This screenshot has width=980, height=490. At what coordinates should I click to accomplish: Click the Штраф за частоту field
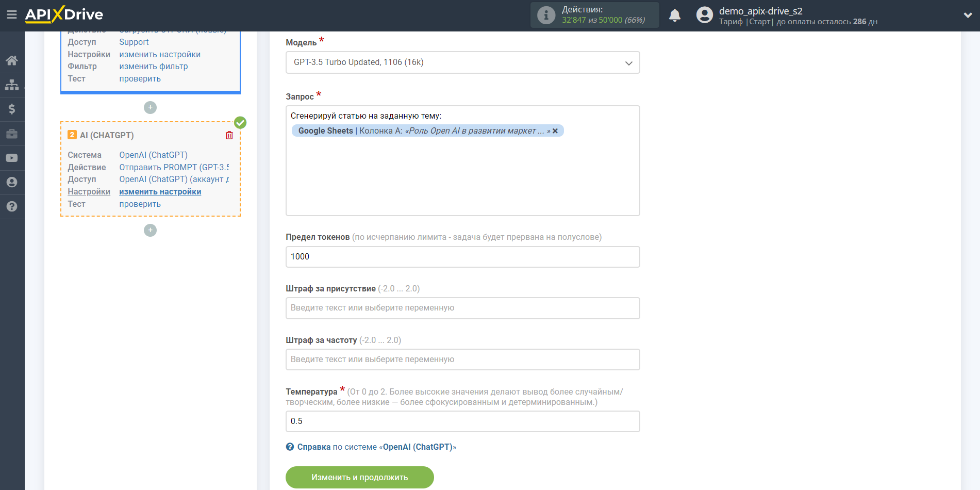click(462, 360)
